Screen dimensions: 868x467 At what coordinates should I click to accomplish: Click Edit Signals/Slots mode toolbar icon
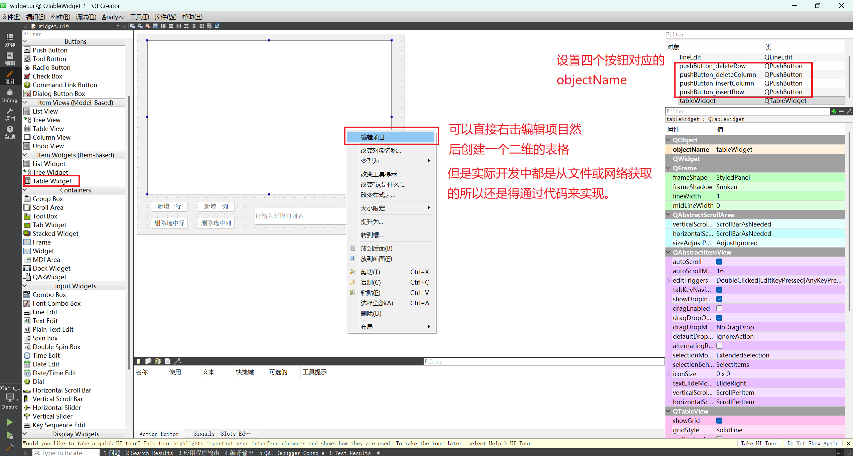point(140,26)
